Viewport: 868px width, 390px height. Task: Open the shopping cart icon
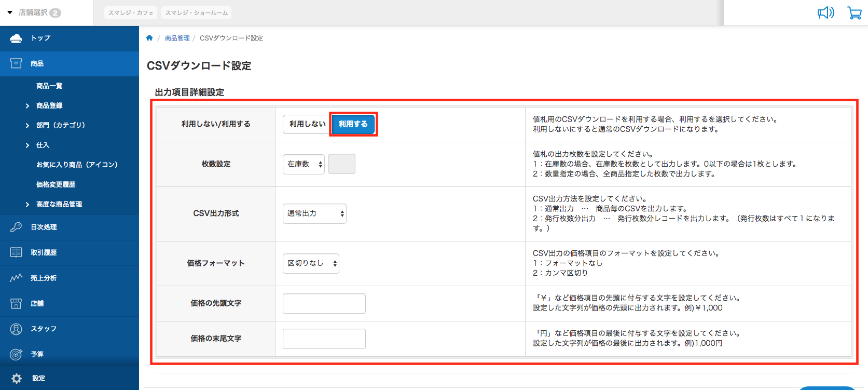(854, 13)
